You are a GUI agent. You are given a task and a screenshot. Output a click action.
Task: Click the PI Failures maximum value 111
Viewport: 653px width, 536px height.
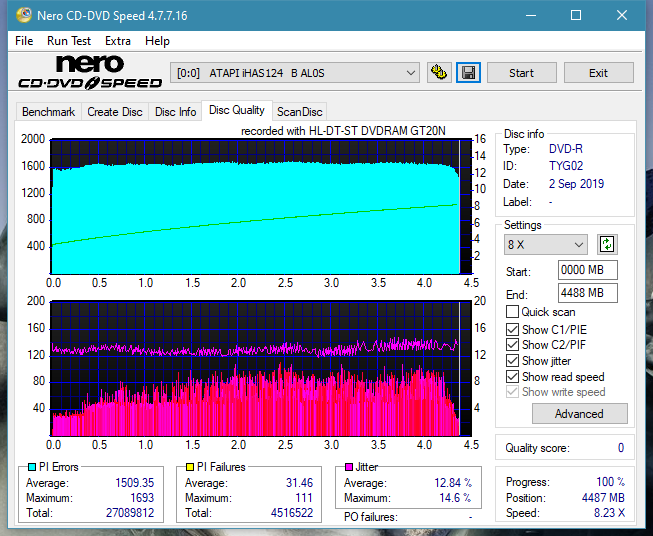point(304,498)
